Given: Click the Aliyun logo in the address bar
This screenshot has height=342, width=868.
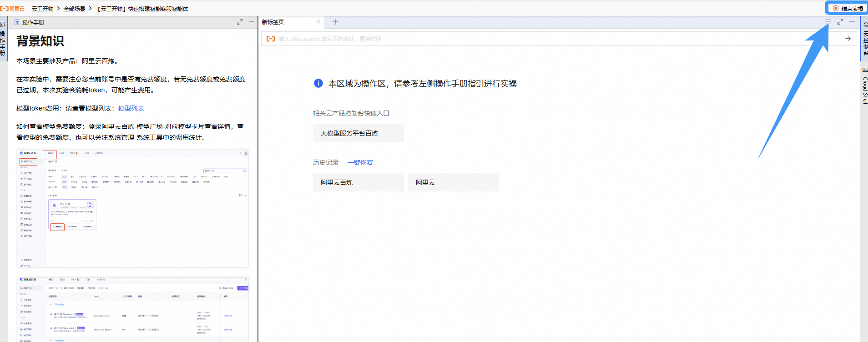Looking at the screenshot, I should click(271, 39).
